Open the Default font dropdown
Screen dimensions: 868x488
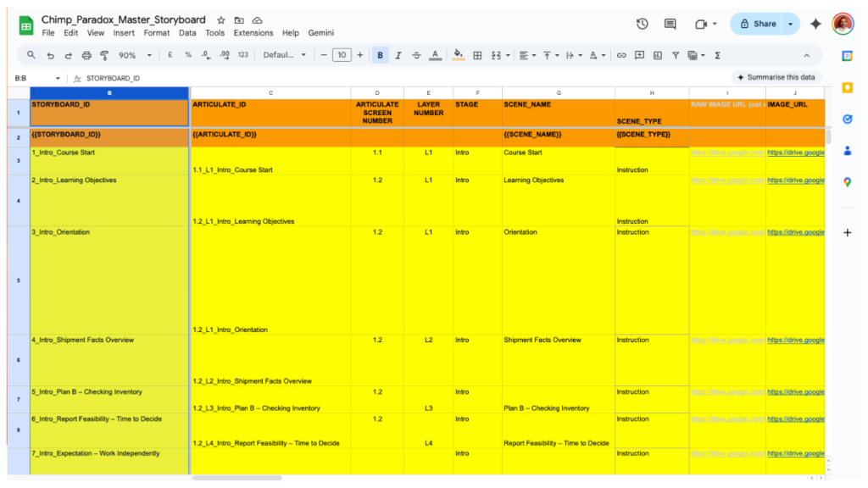click(x=284, y=55)
